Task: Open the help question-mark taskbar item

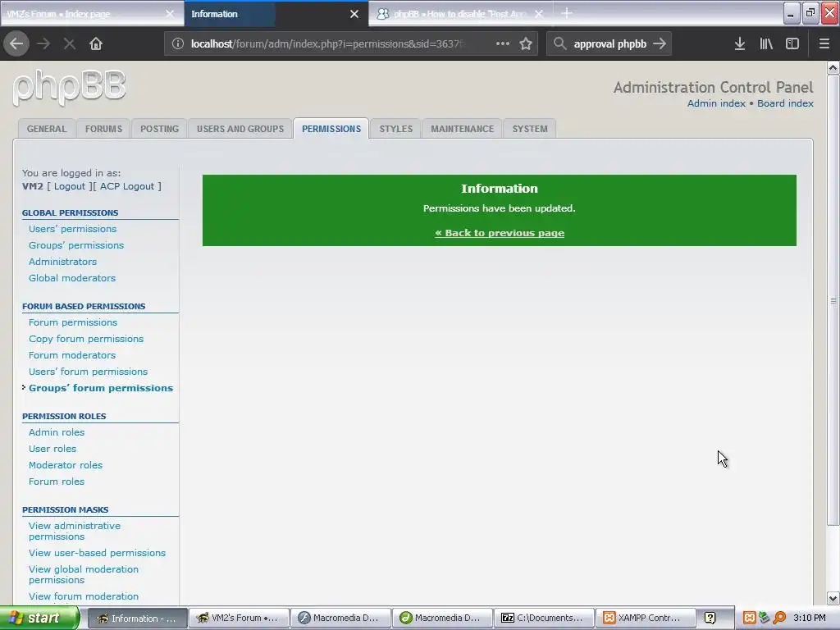Action: (710, 618)
